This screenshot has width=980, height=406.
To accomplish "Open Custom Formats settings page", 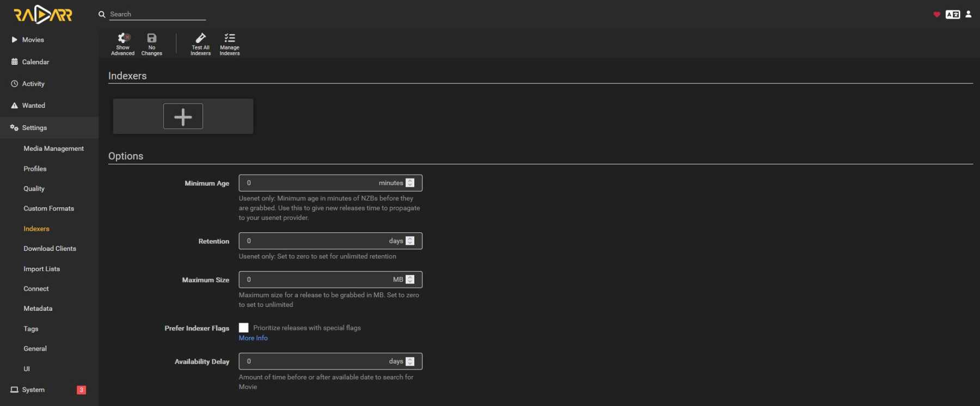I will pyautogui.click(x=48, y=208).
